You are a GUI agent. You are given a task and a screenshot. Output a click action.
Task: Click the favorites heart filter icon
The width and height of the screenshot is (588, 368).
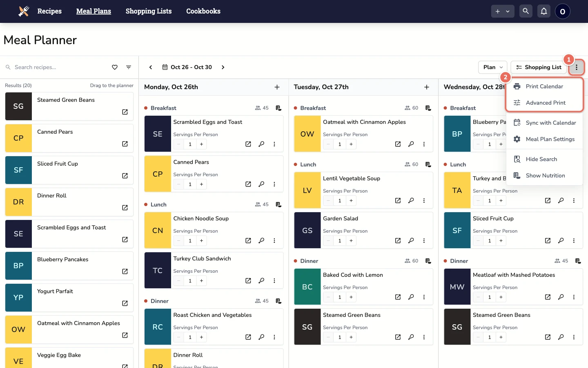click(115, 67)
